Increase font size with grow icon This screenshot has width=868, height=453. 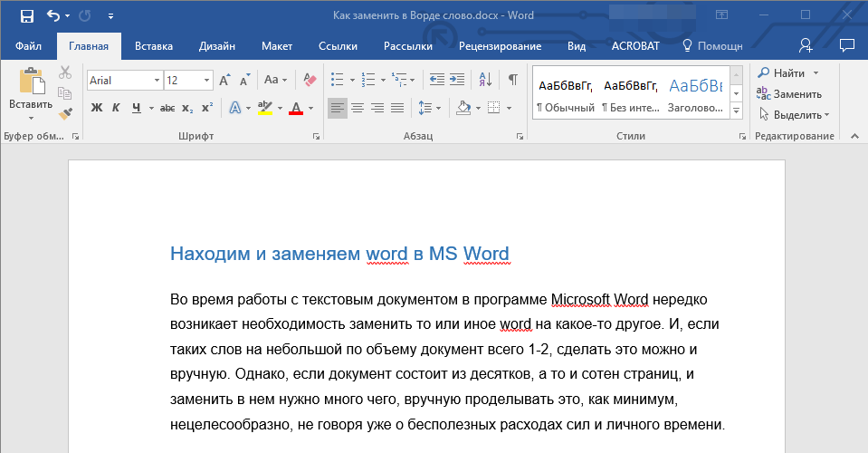click(225, 80)
